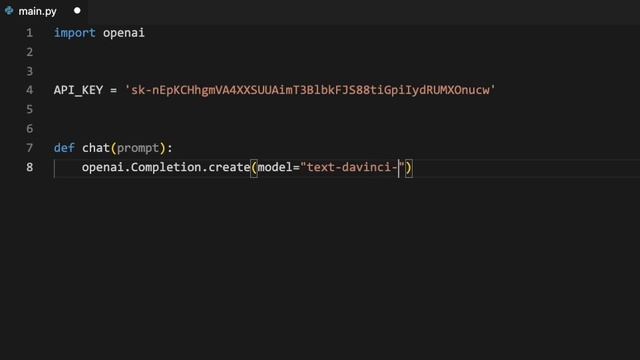Click 'openai.Completion' on line 8
The height and width of the screenshot is (360, 640).
coord(142,167)
